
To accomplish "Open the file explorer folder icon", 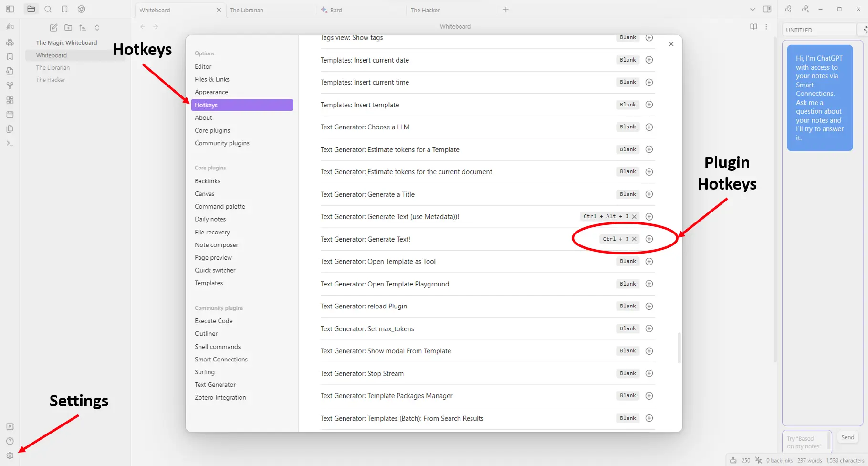I will click(x=31, y=9).
